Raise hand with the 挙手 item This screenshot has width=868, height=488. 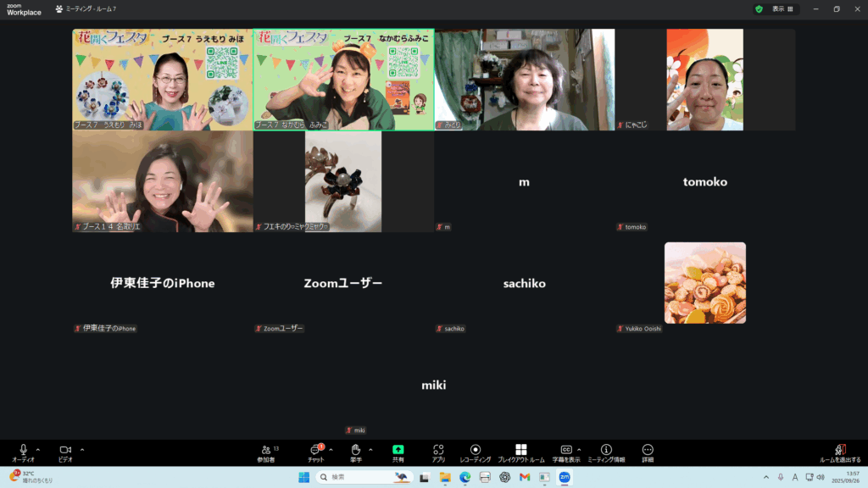point(356,452)
